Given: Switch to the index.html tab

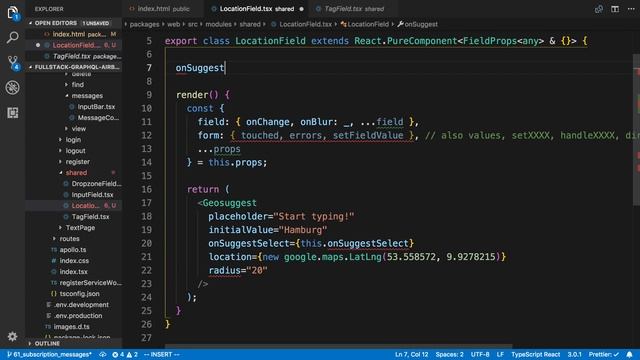Looking at the screenshot, I should (163, 9).
